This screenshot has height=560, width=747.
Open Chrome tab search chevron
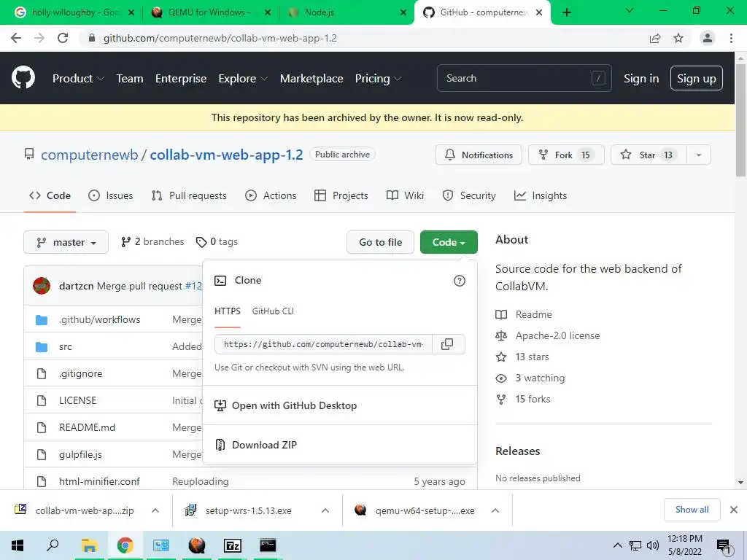click(630, 10)
